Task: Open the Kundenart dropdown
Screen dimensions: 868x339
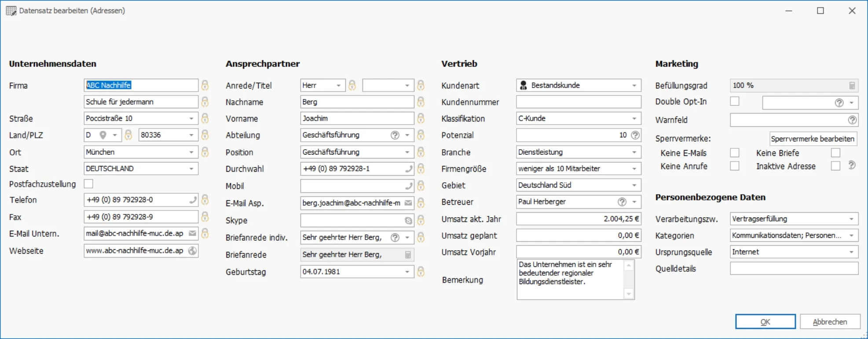Action: [634, 85]
